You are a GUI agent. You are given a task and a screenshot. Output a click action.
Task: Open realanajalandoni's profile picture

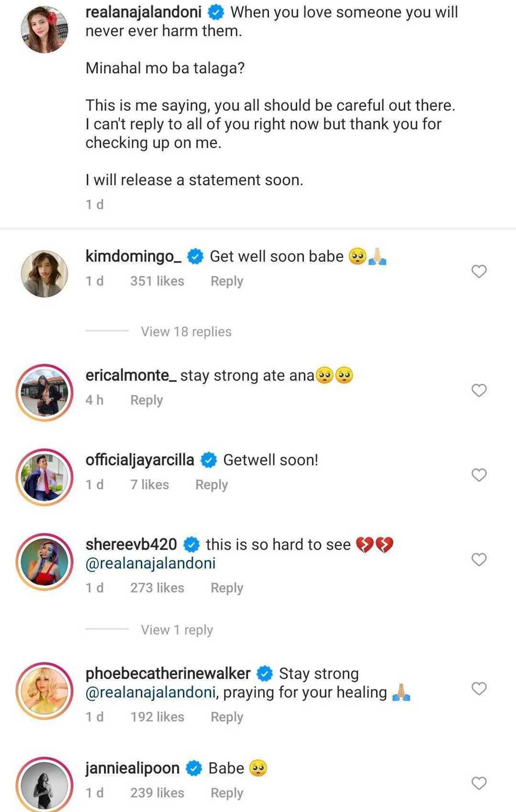45,30
